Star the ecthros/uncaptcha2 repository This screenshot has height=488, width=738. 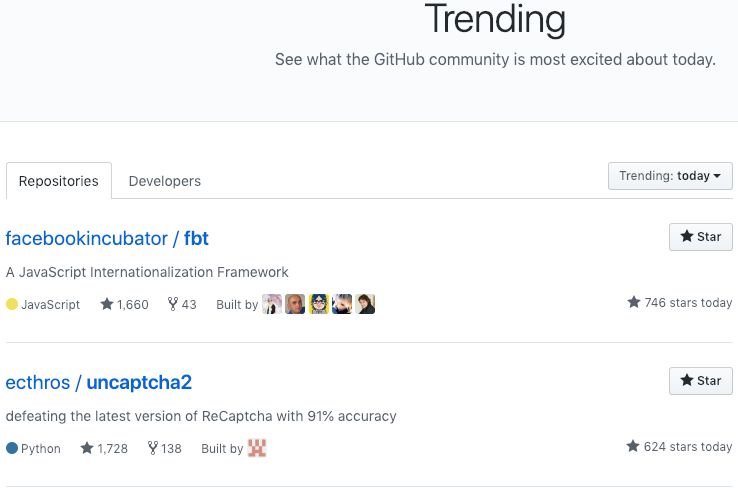pos(700,381)
